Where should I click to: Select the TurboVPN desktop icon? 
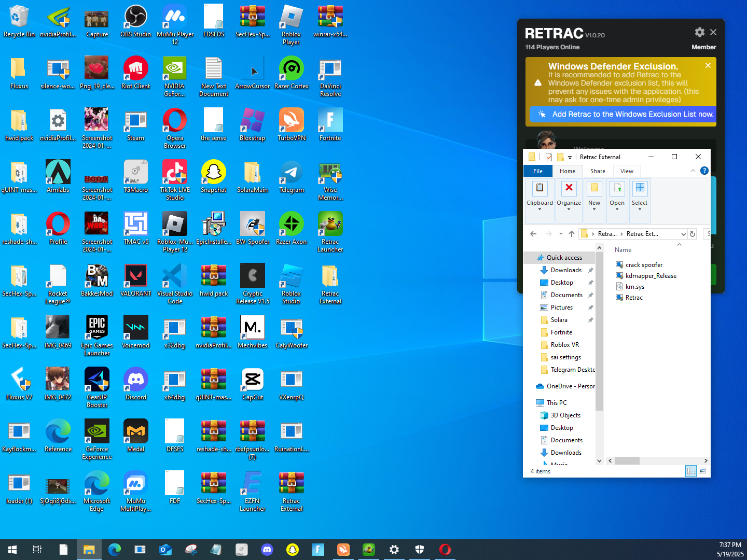tap(292, 125)
